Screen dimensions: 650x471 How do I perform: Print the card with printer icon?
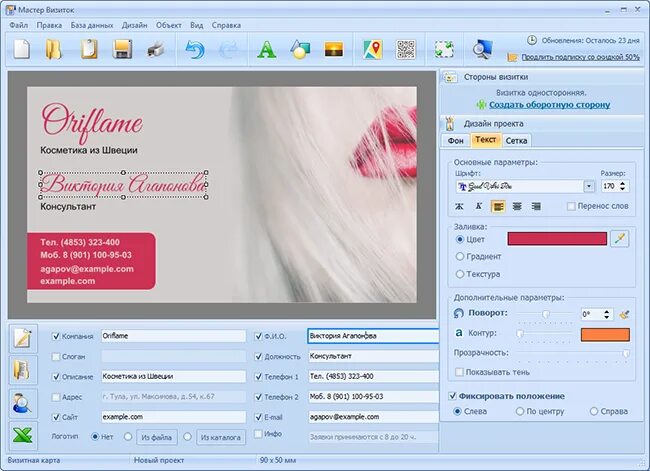(x=156, y=50)
